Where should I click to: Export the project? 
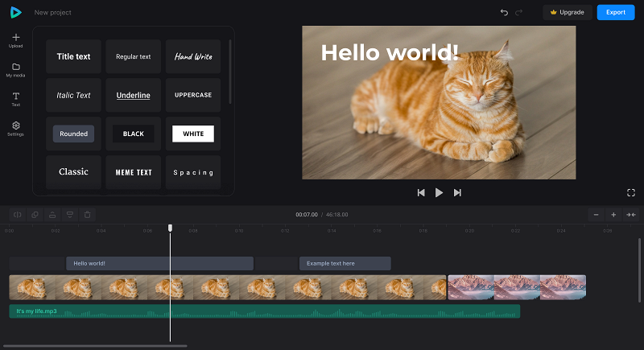point(616,12)
